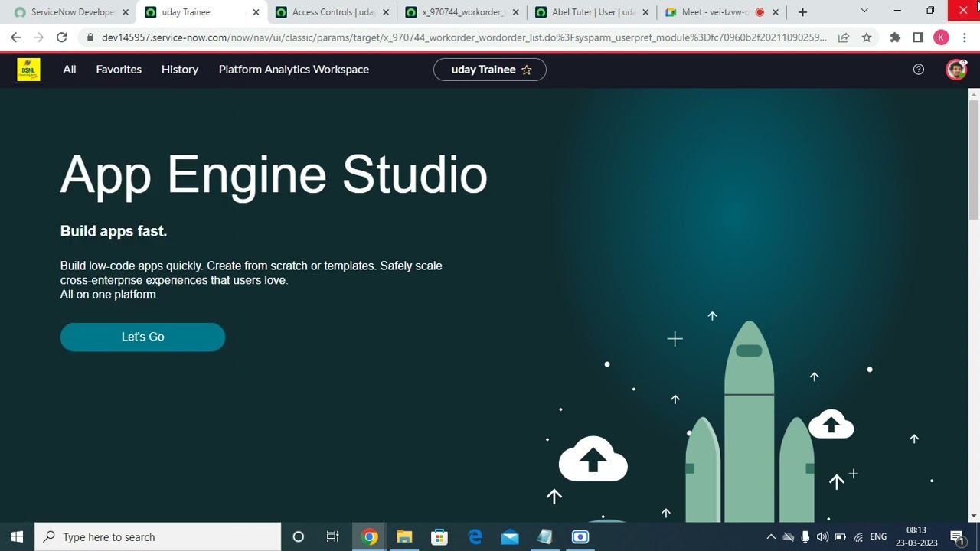Open the Windows Start menu
The image size is (980, 551).
pos(18,537)
